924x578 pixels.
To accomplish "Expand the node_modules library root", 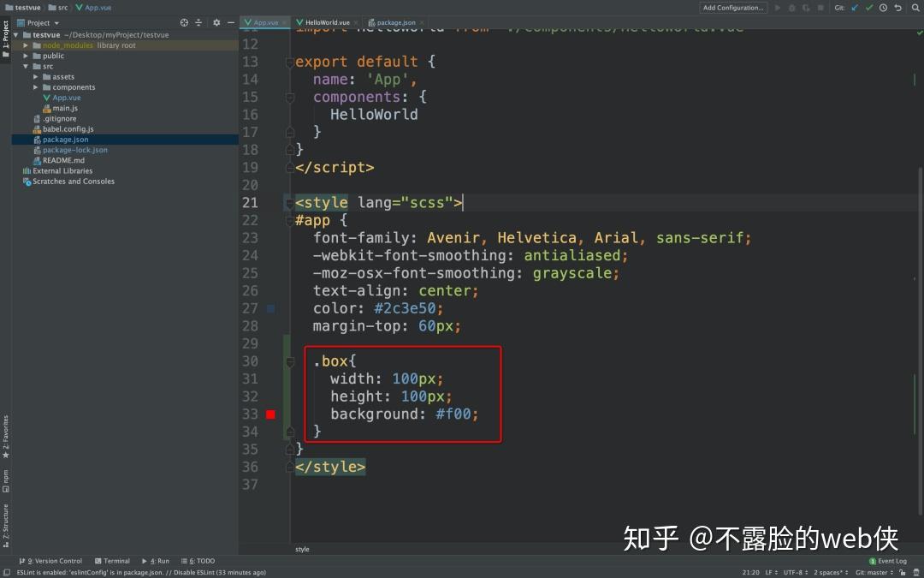I will coord(25,45).
